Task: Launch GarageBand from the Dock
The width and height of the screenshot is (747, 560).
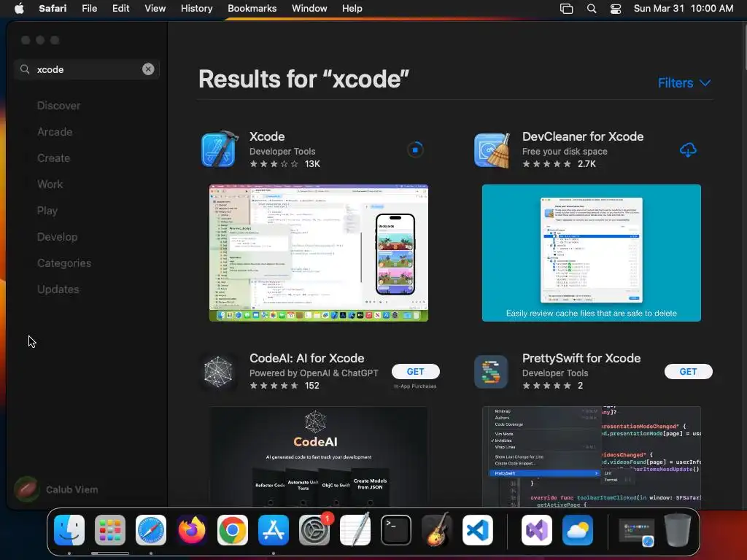Action: 437,530
